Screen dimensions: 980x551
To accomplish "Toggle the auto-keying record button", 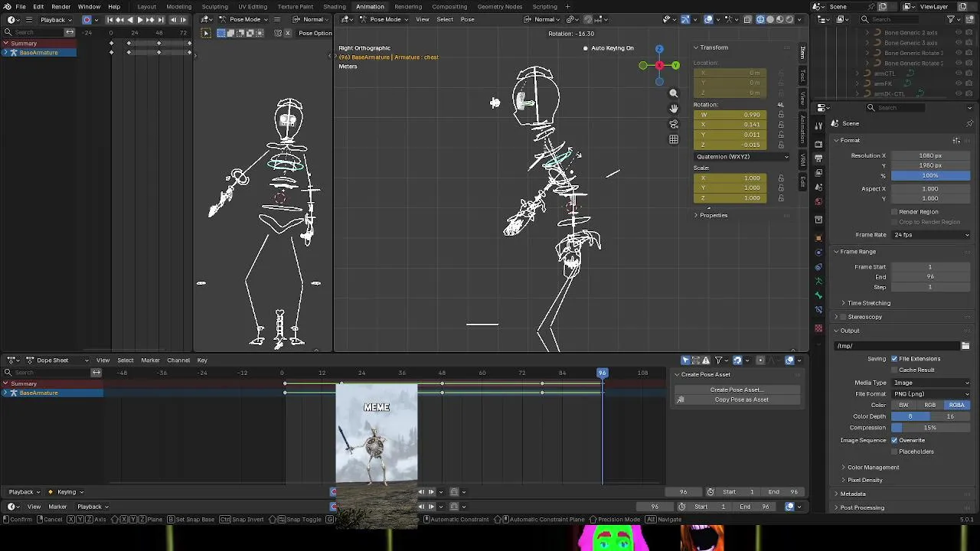I will 87,19.
